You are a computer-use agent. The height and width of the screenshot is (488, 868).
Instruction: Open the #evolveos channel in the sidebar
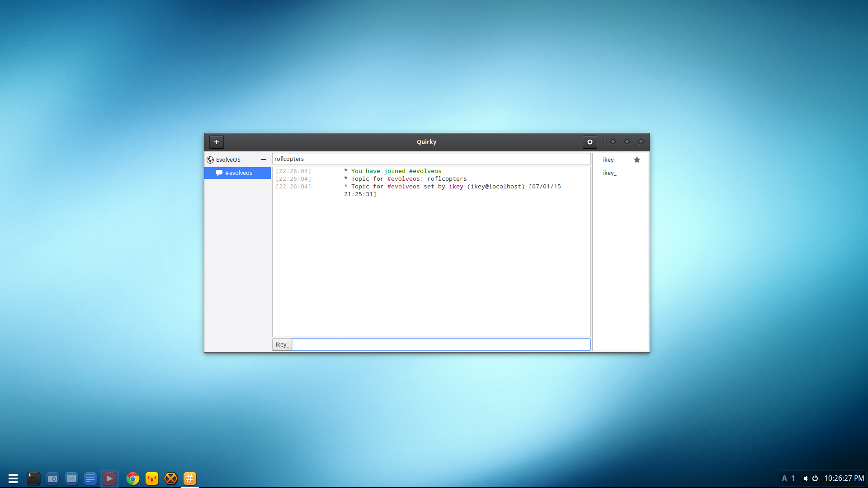[x=237, y=173]
